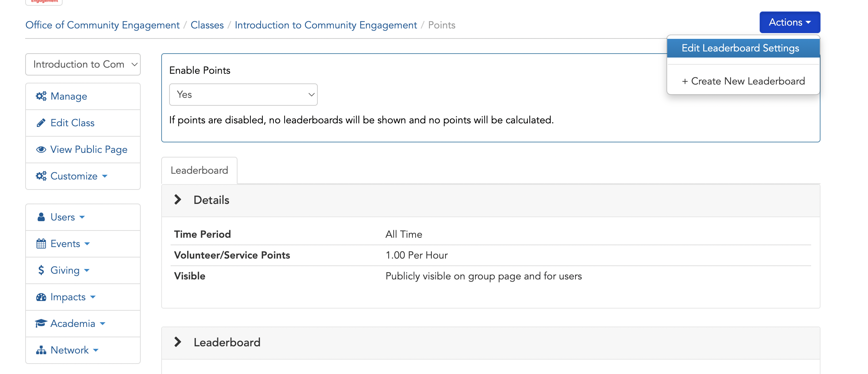Go to Office of Community Engagement breadcrumb
Screen dimensions: 868x374
pos(103,25)
